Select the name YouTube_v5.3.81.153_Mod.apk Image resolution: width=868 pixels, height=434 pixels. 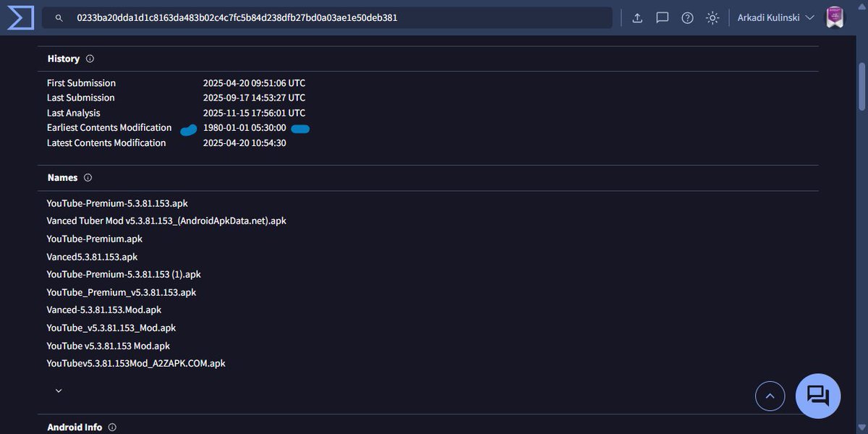tap(111, 328)
